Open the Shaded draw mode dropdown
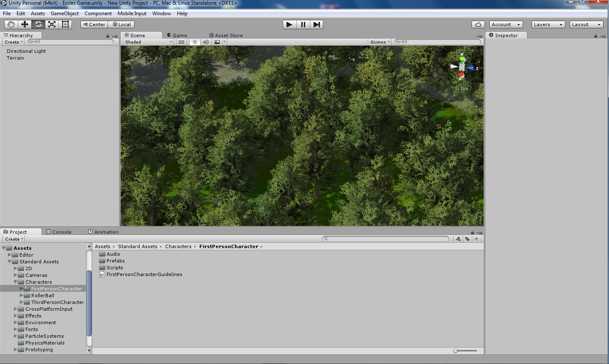 click(x=147, y=42)
